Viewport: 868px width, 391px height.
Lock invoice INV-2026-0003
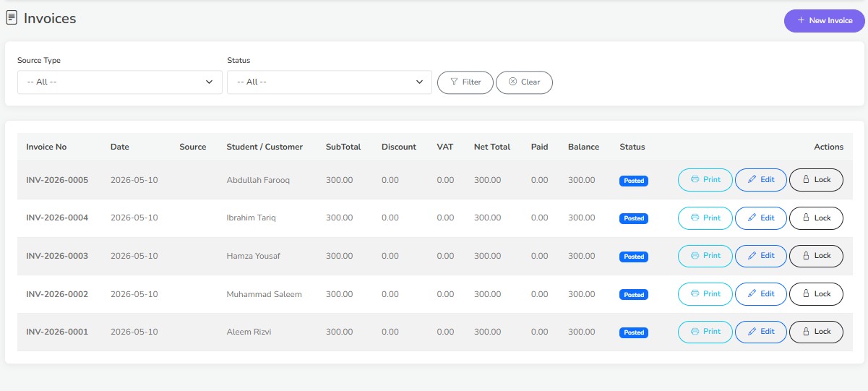pos(816,256)
